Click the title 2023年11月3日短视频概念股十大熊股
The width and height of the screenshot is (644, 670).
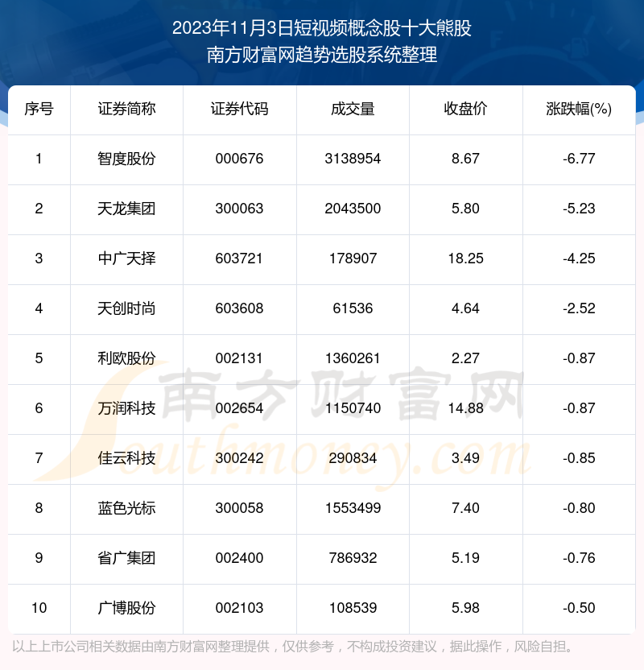[x=322, y=28]
